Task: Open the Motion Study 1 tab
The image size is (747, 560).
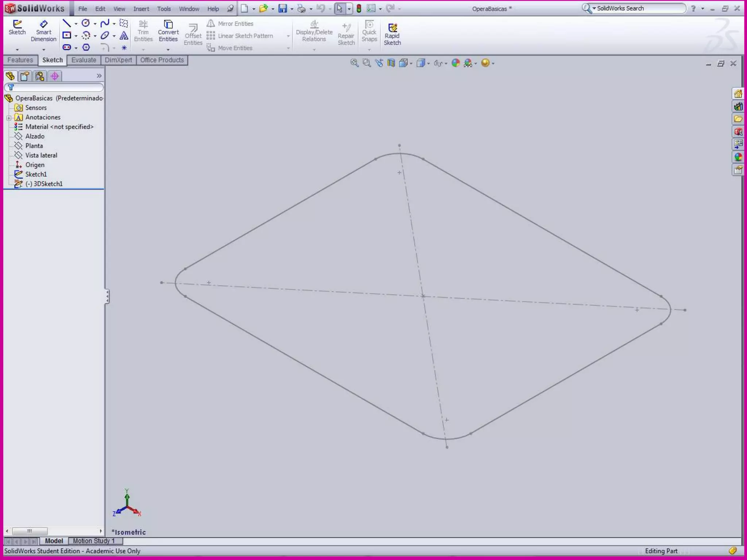Action: (x=94, y=541)
